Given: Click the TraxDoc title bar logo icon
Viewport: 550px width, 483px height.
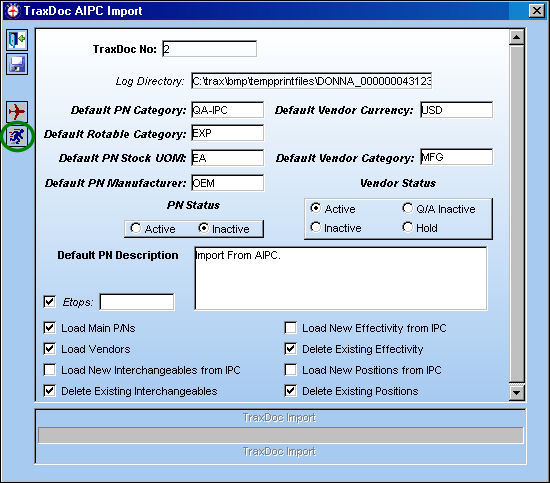Looking at the screenshot, I should tap(13, 11).
